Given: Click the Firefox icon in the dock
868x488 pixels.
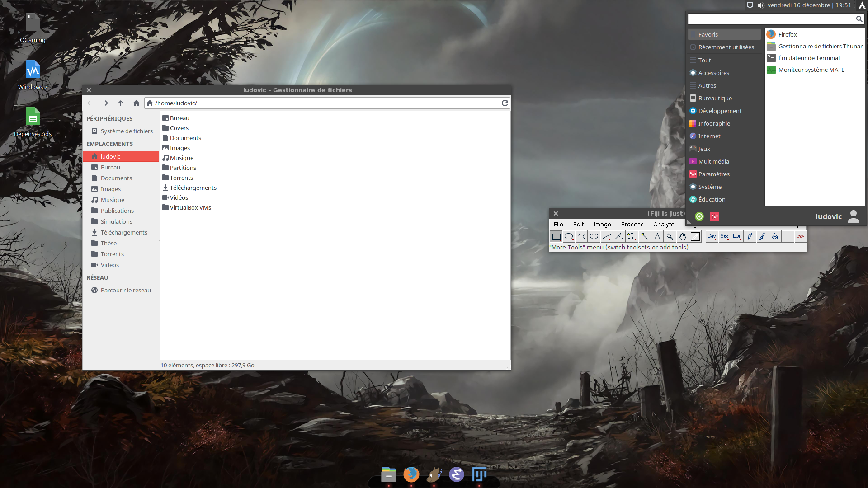Looking at the screenshot, I should tap(411, 474).
